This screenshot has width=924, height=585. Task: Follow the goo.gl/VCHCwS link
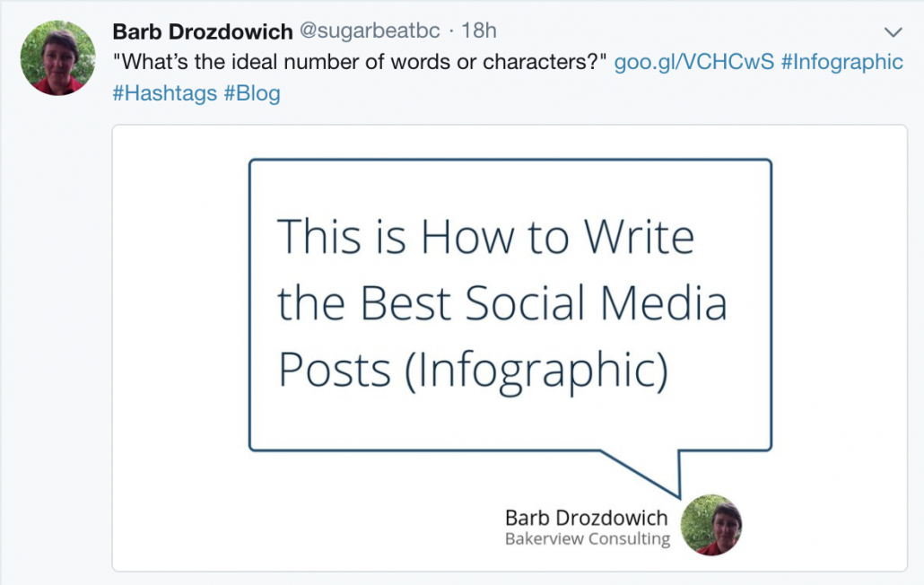pos(693,62)
